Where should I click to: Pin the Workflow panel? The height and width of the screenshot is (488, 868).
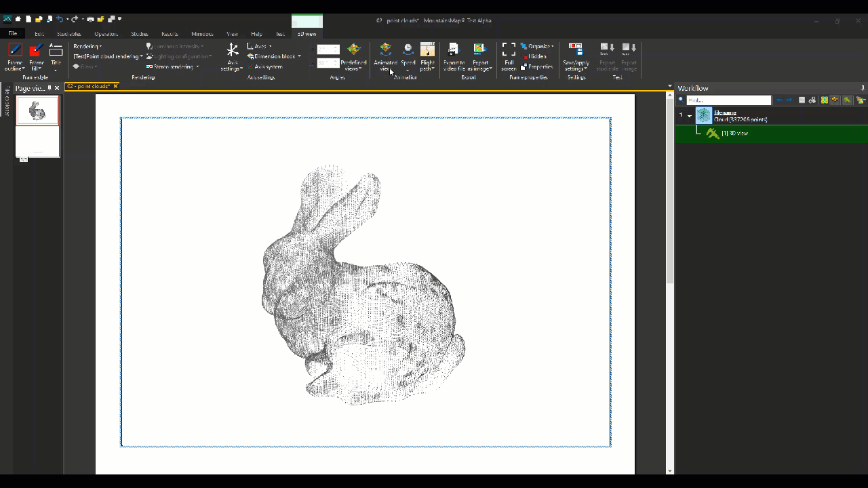pyautogui.click(x=863, y=88)
